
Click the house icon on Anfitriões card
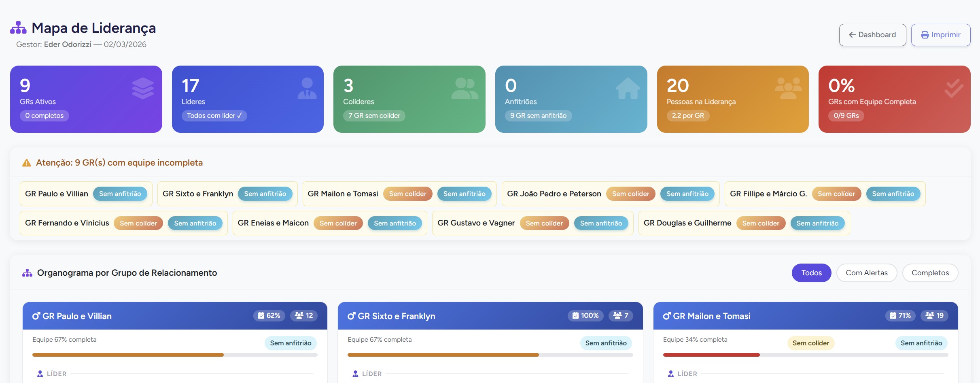pos(628,88)
